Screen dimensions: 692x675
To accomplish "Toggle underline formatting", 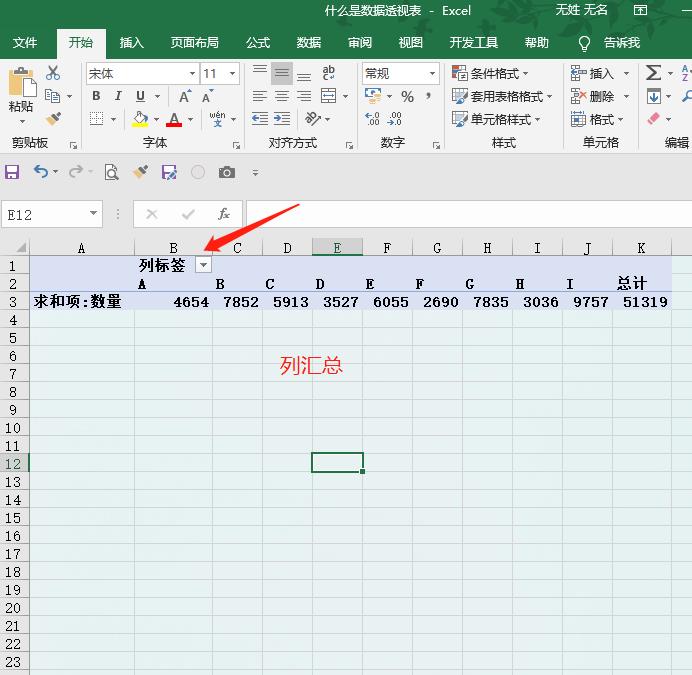I will pyautogui.click(x=140, y=96).
